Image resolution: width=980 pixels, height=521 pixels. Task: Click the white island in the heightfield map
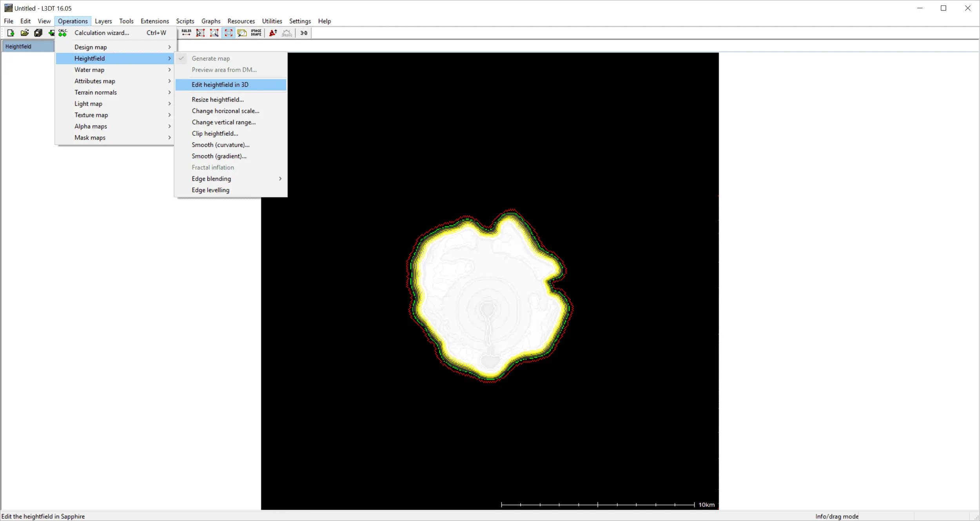point(490,296)
